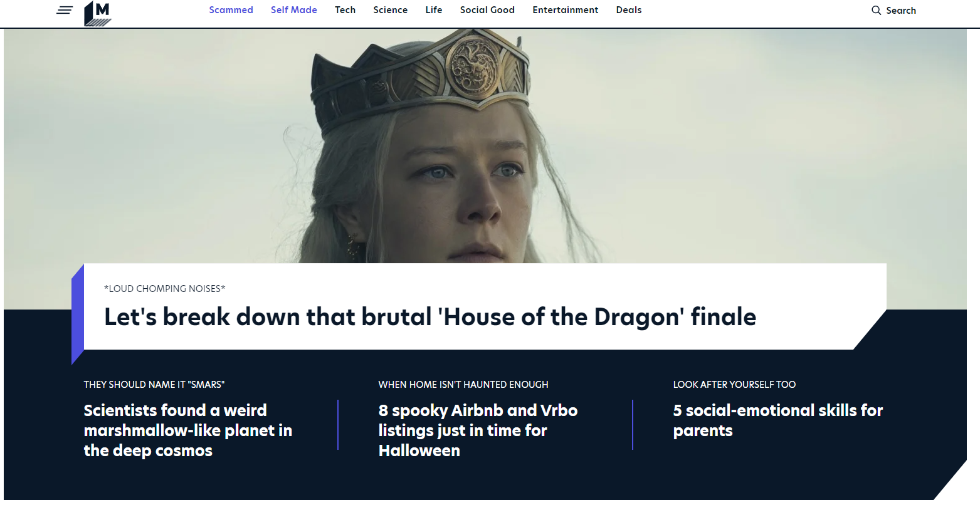Image resolution: width=980 pixels, height=505 pixels.
Task: Click the Search text label
Action: coord(901,11)
